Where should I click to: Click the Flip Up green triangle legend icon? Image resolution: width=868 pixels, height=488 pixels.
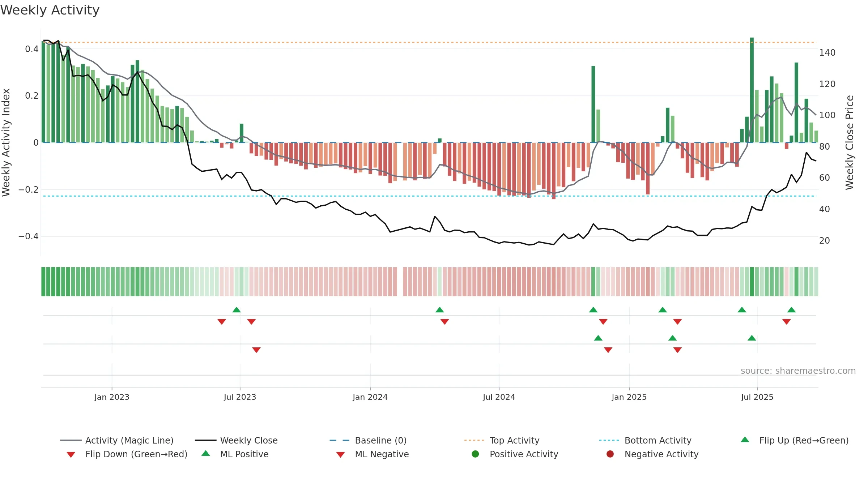[745, 440]
